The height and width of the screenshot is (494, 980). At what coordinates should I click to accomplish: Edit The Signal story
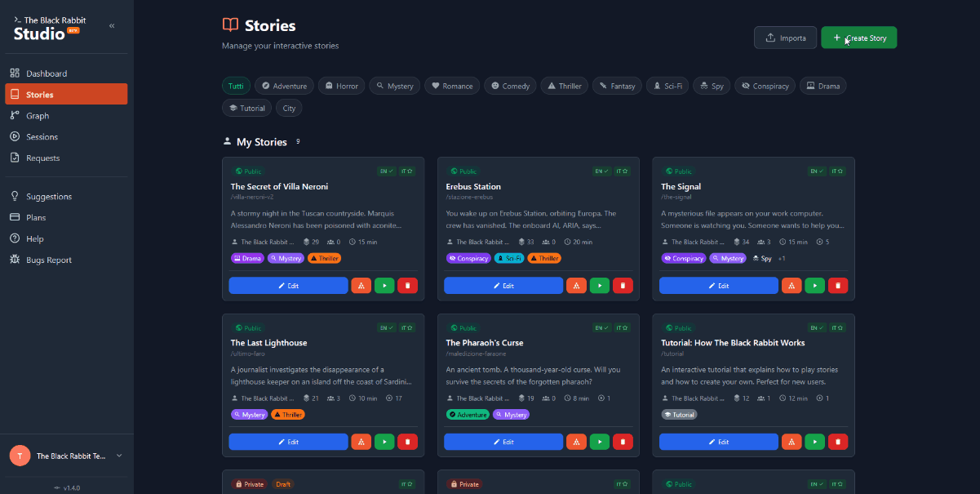(719, 286)
